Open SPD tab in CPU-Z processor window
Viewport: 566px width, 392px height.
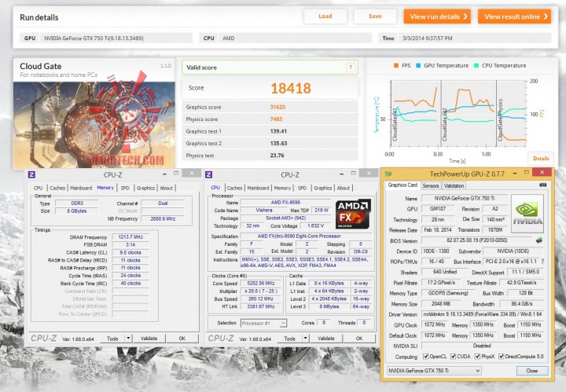(x=302, y=188)
